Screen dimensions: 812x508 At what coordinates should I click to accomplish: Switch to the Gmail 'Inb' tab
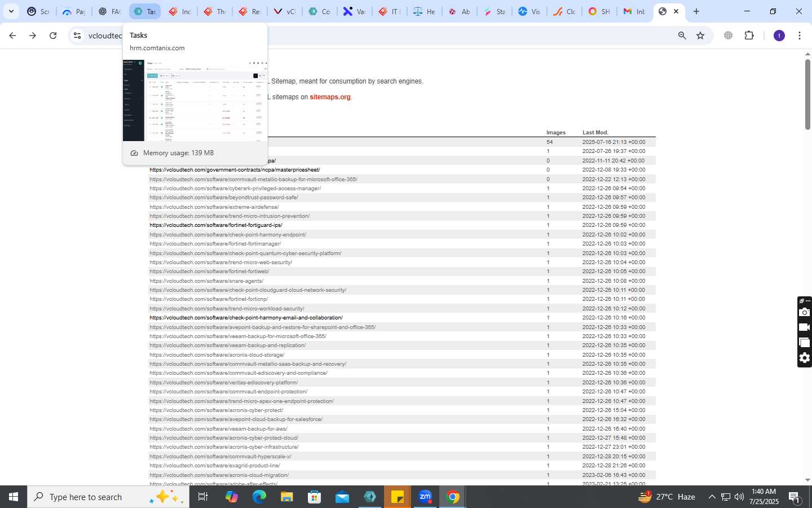click(634, 11)
